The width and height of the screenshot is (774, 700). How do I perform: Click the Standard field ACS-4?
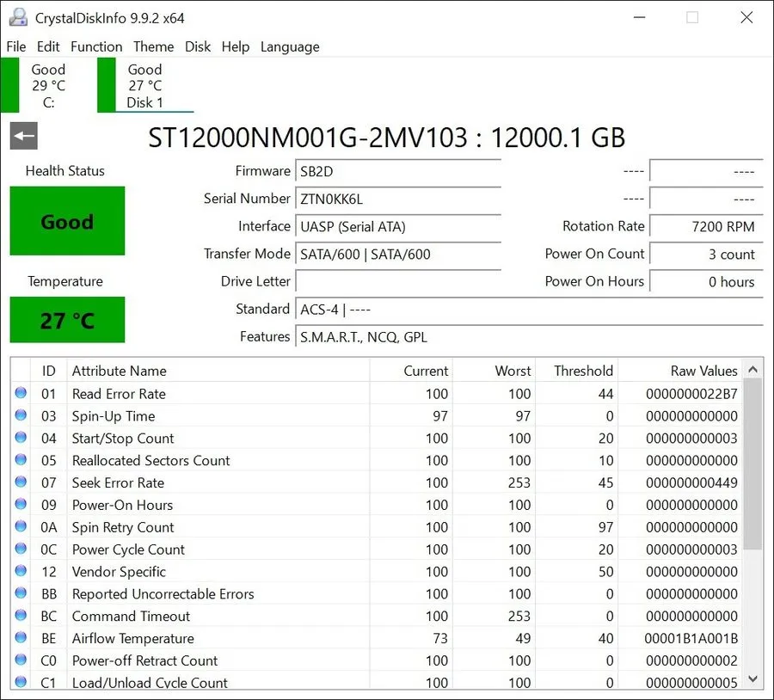(529, 310)
